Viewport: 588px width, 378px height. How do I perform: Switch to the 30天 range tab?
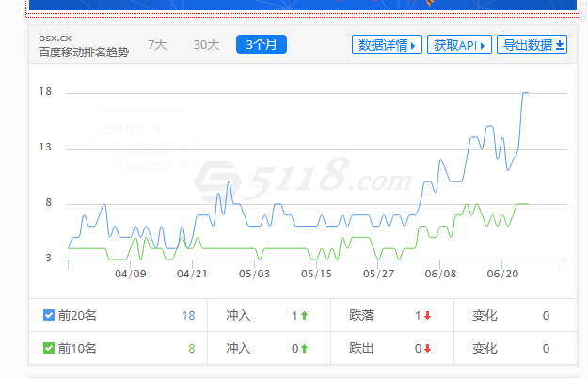pos(206,44)
